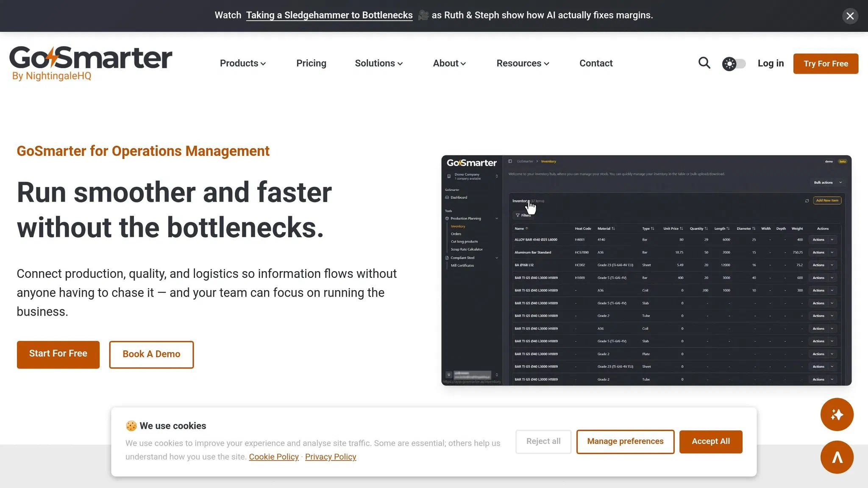Close the top announcement banner

click(850, 16)
